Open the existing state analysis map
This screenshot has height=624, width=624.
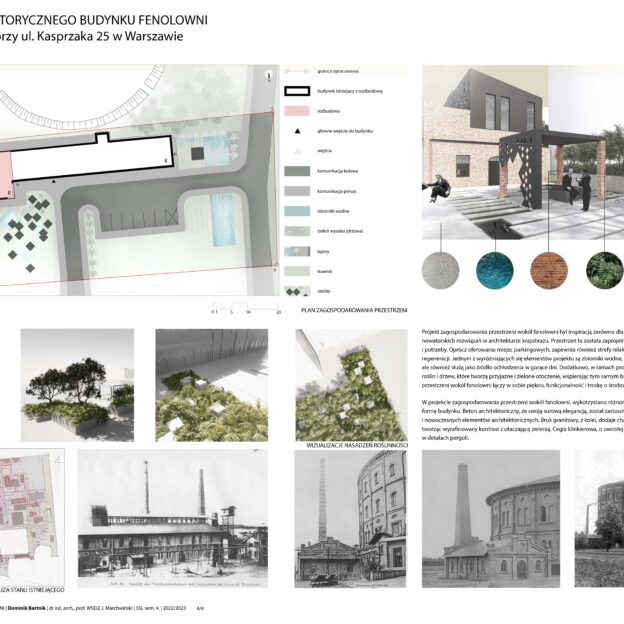32,517
